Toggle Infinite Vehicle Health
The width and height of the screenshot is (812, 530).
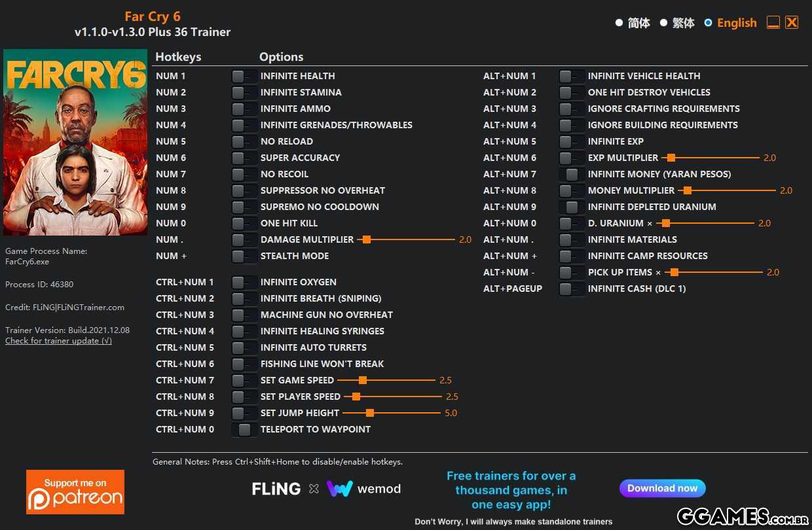[x=571, y=77]
